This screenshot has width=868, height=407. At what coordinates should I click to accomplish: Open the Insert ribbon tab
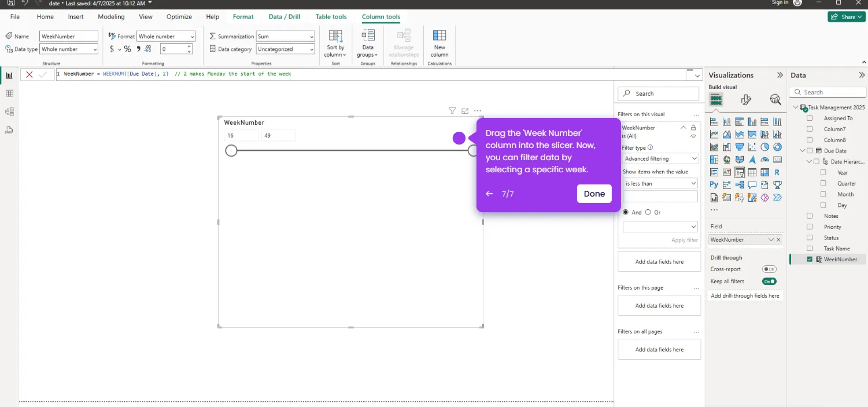pos(76,17)
